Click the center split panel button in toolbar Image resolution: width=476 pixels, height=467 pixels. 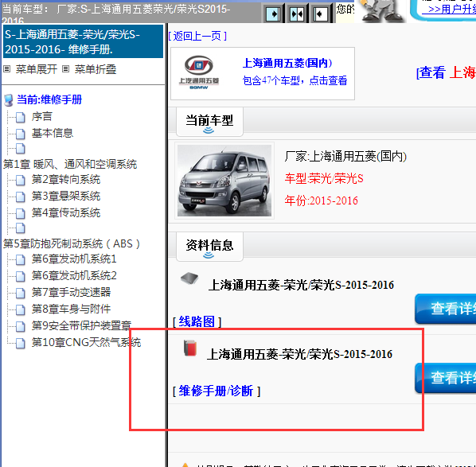click(x=297, y=14)
